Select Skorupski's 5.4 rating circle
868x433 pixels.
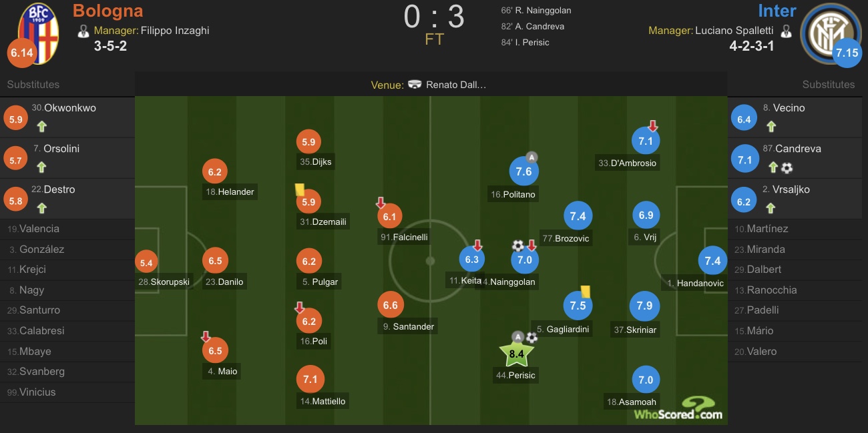[146, 263]
